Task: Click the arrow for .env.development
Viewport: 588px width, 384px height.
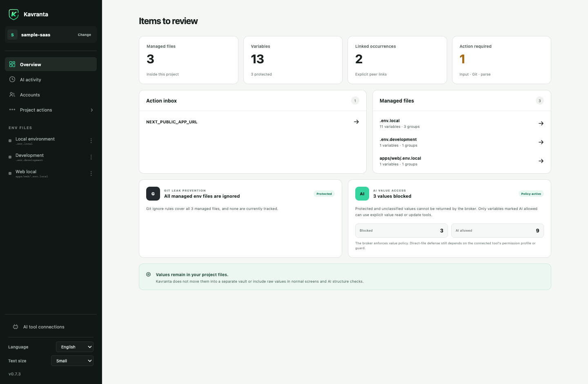Action: click(541, 142)
